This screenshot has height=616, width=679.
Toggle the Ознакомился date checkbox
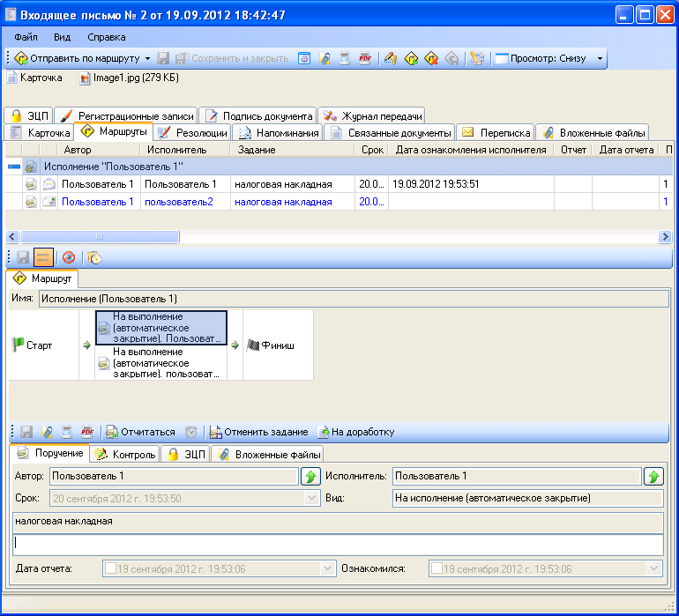point(436,569)
